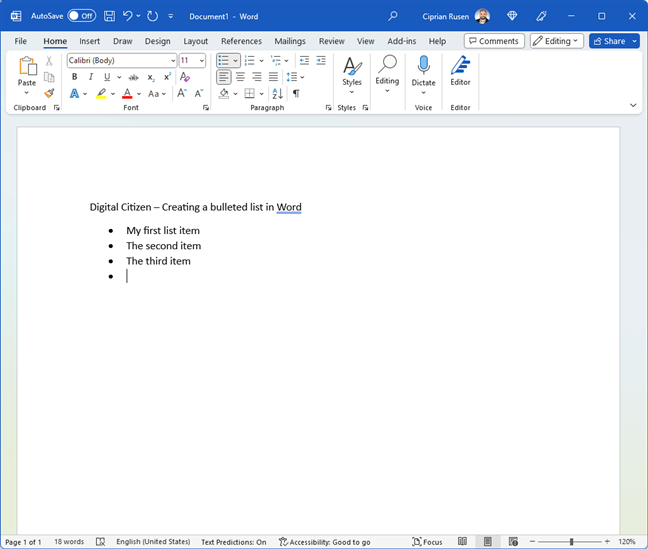
Task: Click the Copy icon
Action: [49, 77]
